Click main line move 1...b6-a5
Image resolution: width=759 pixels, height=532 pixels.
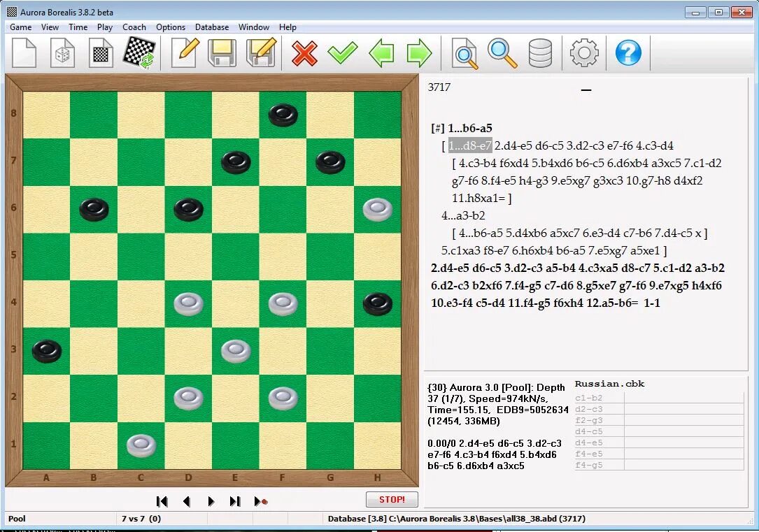click(x=470, y=128)
